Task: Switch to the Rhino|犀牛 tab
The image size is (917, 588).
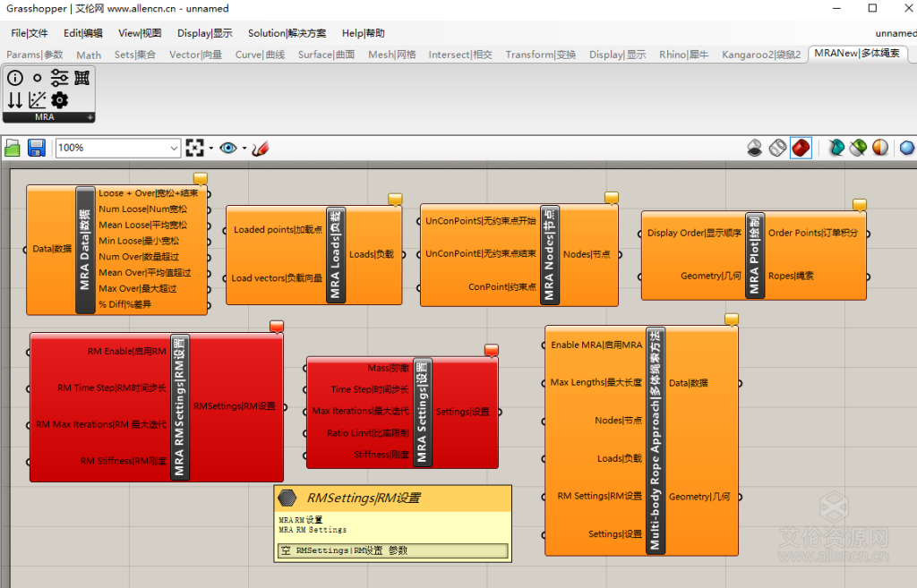Action: [683, 55]
